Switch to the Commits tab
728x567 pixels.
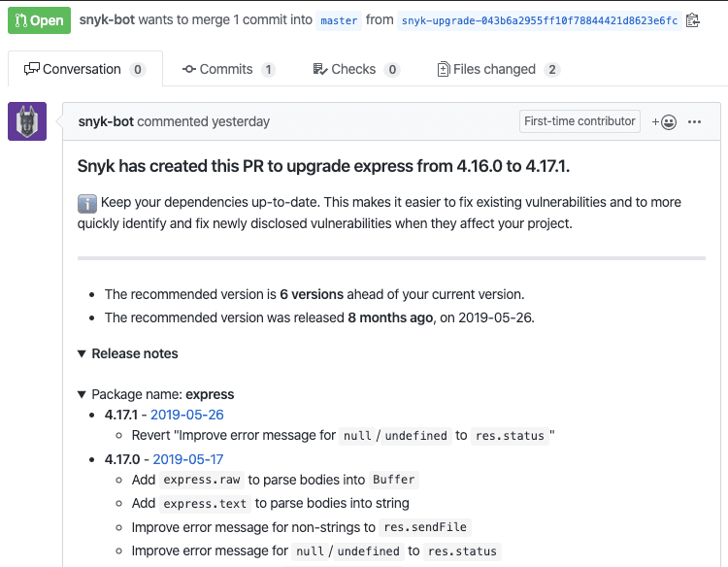click(x=228, y=69)
